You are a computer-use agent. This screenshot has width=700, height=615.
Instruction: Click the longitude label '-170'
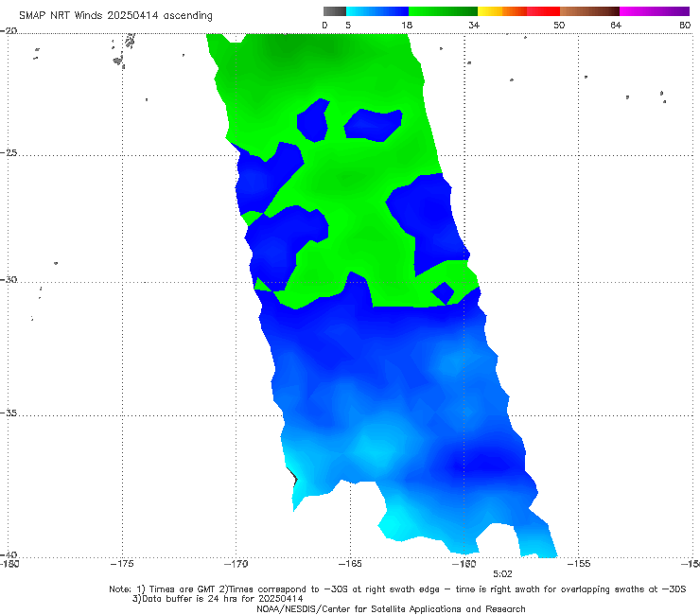coord(236,564)
